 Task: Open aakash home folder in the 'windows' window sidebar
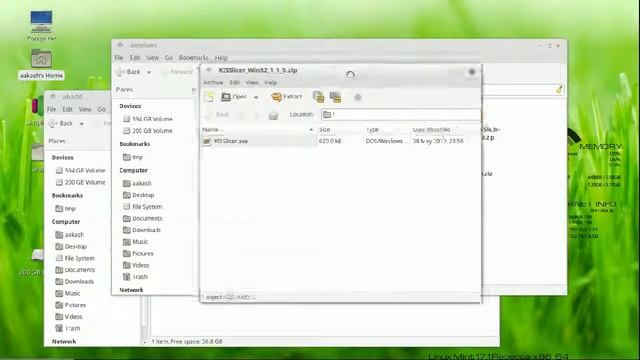click(x=137, y=183)
